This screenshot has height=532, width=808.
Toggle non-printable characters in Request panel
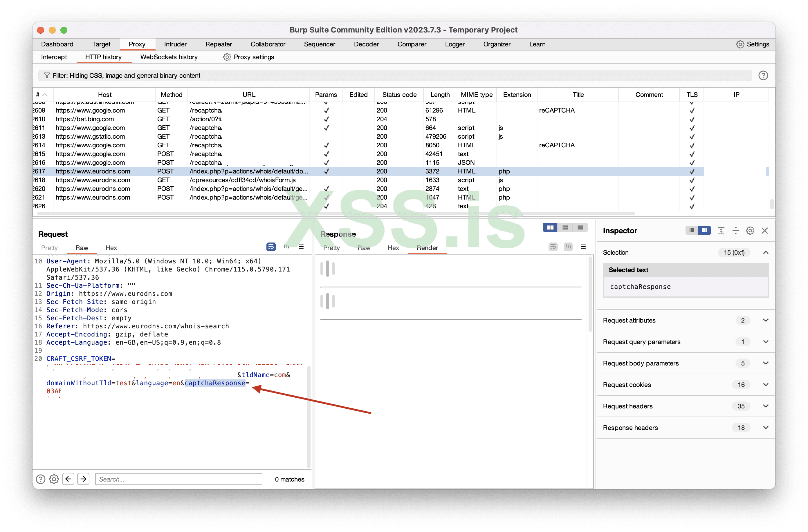[x=286, y=247]
